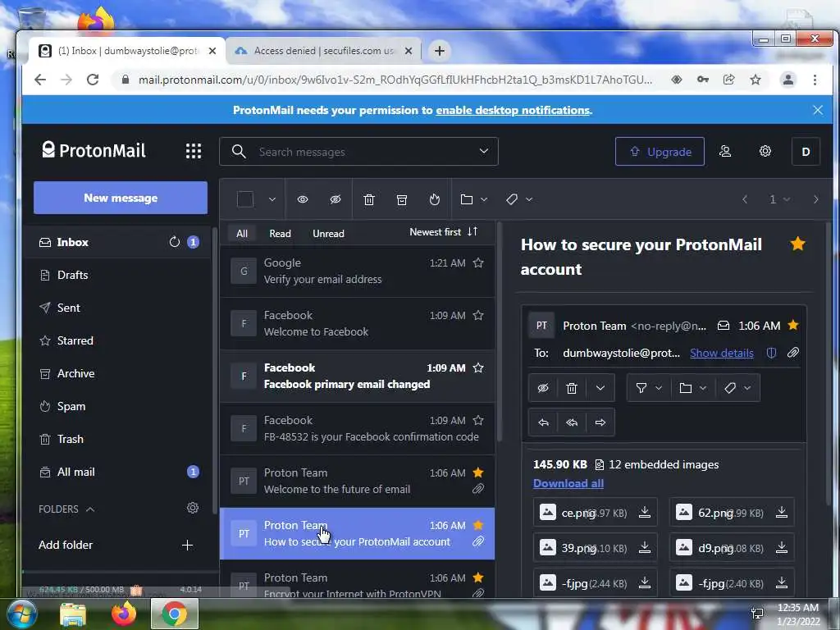Mark as read eye icon in toolbar
The width and height of the screenshot is (840, 630).
pos(303,199)
